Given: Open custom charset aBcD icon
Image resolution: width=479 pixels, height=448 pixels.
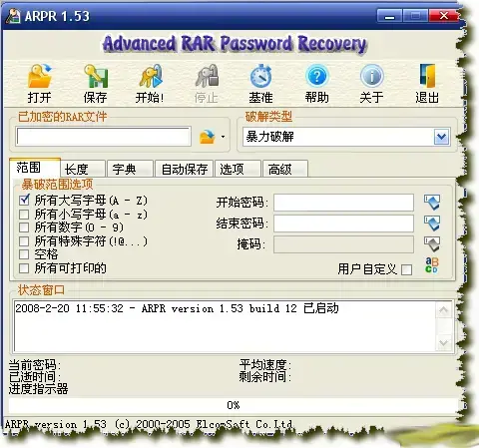Looking at the screenshot, I should [432, 265].
